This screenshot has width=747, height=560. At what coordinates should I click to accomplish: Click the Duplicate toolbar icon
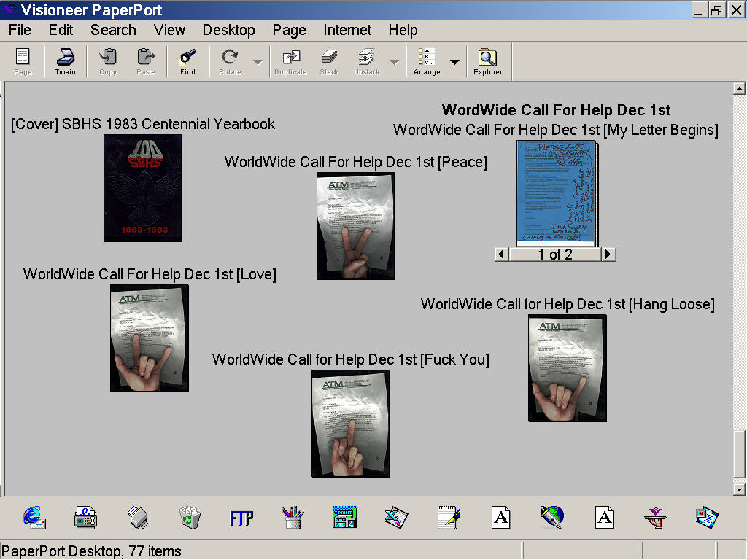(290, 61)
